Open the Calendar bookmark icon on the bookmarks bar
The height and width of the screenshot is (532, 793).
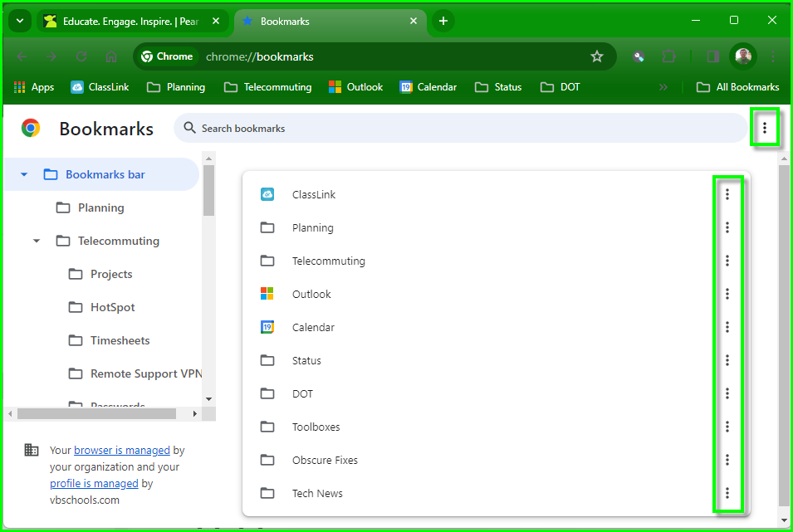[x=404, y=86]
